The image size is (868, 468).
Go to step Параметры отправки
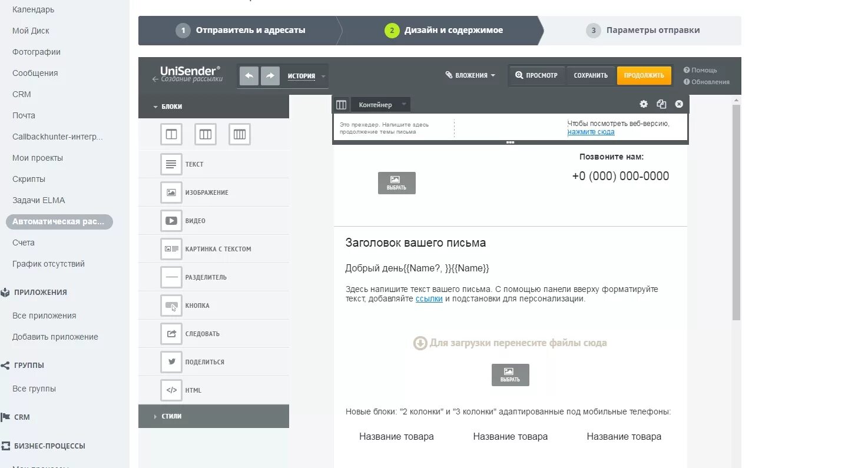pyautogui.click(x=643, y=30)
